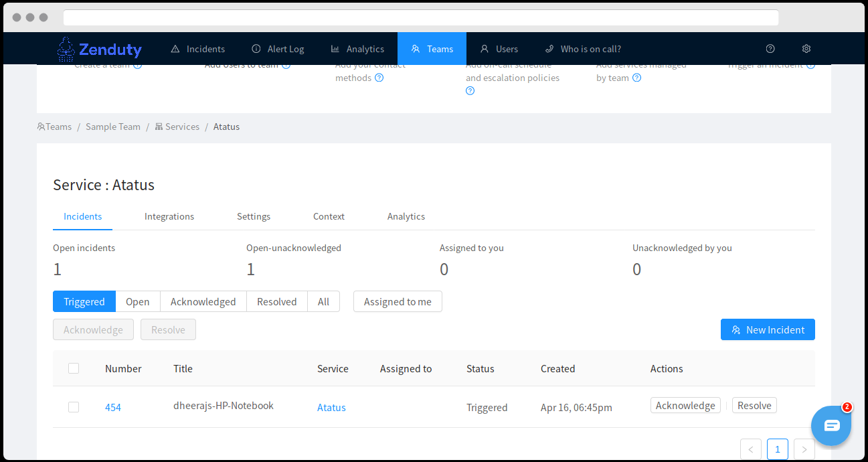Click the "Number" column header
Viewport: 868px width, 462px height.
tap(123, 368)
